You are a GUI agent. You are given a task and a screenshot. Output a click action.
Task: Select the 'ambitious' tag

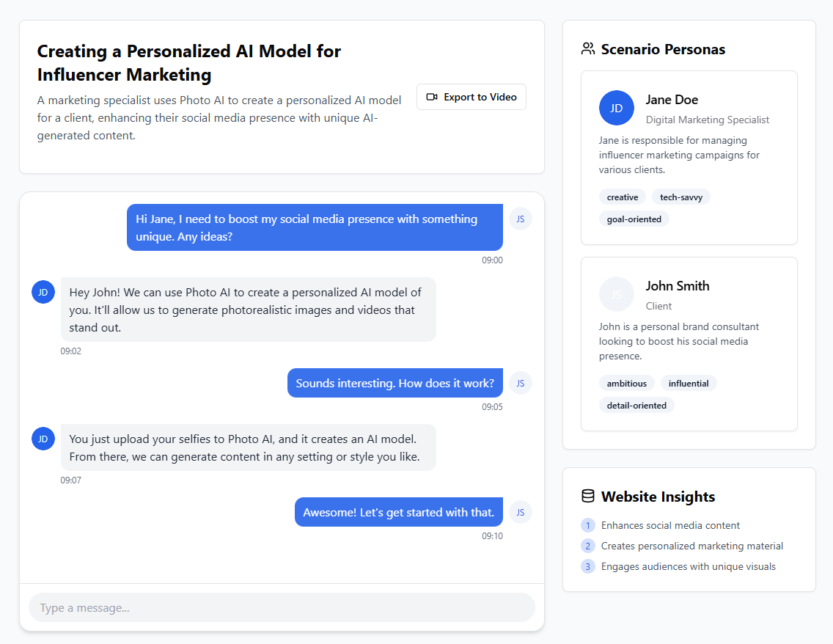pyautogui.click(x=627, y=383)
